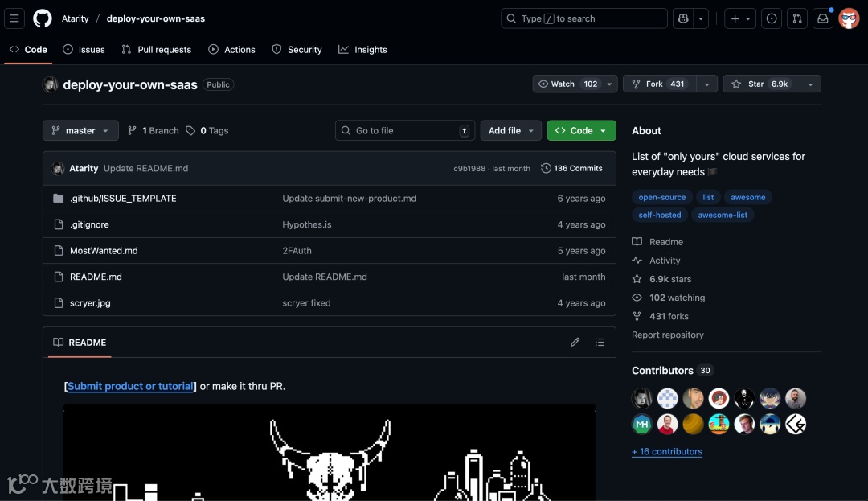
Task: Open the Copilot dropdown arrow
Action: coord(701,18)
